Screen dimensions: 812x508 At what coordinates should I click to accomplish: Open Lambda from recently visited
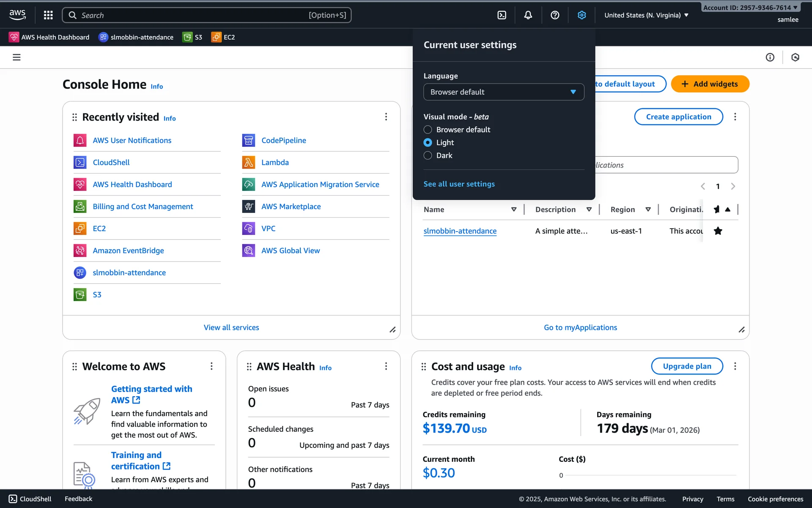(x=275, y=163)
